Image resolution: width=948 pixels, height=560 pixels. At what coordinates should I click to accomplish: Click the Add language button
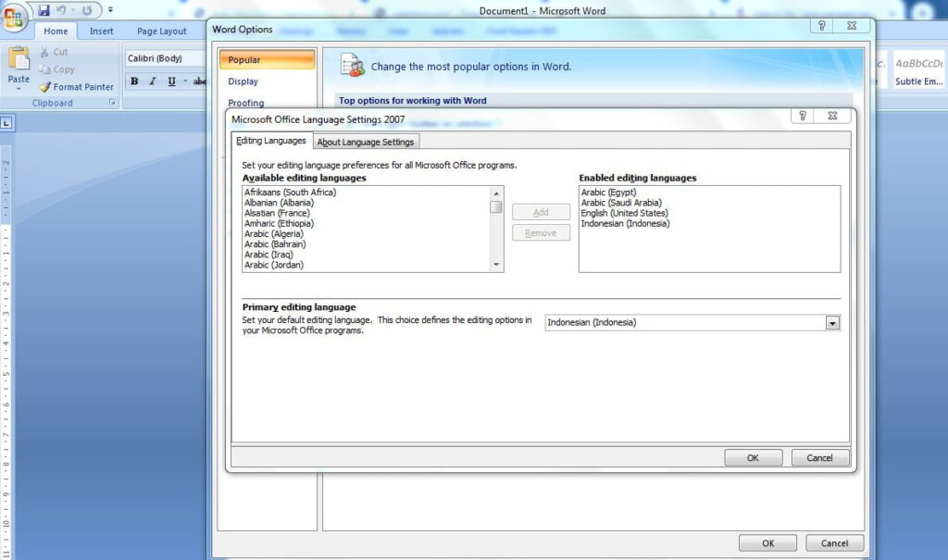click(x=541, y=212)
